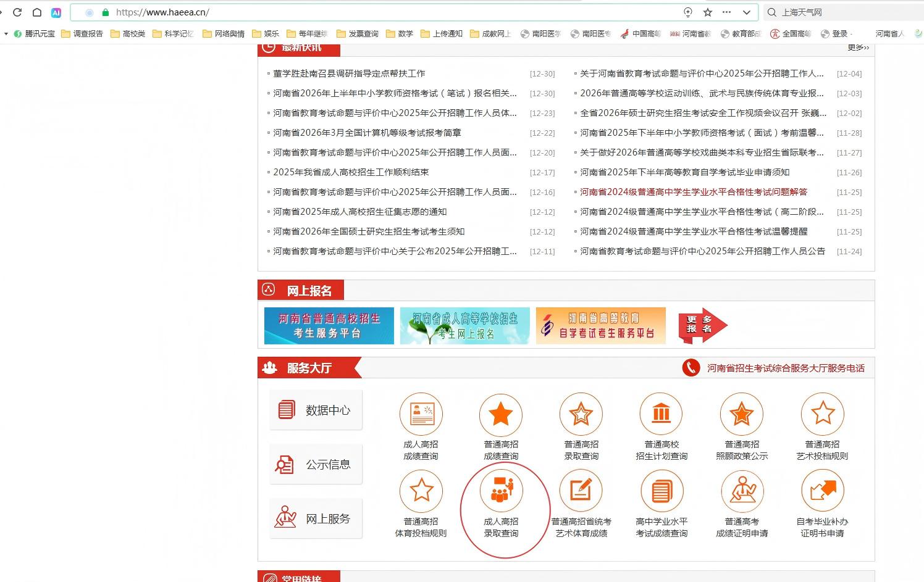Screen dimensions: 924x582
Task: Open 成人高招录取查询 icon
Action: point(501,491)
